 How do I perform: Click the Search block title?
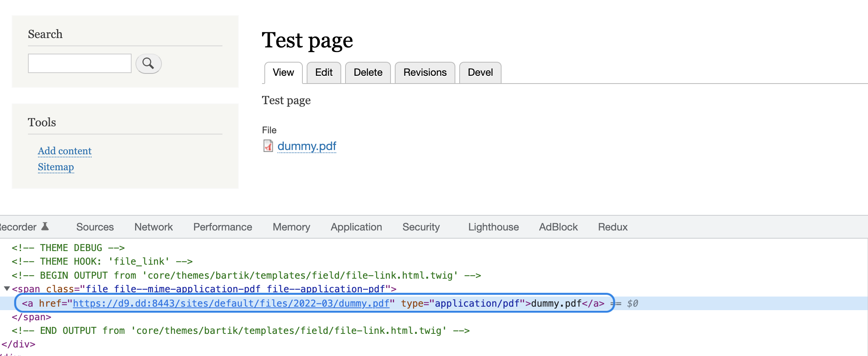[45, 34]
